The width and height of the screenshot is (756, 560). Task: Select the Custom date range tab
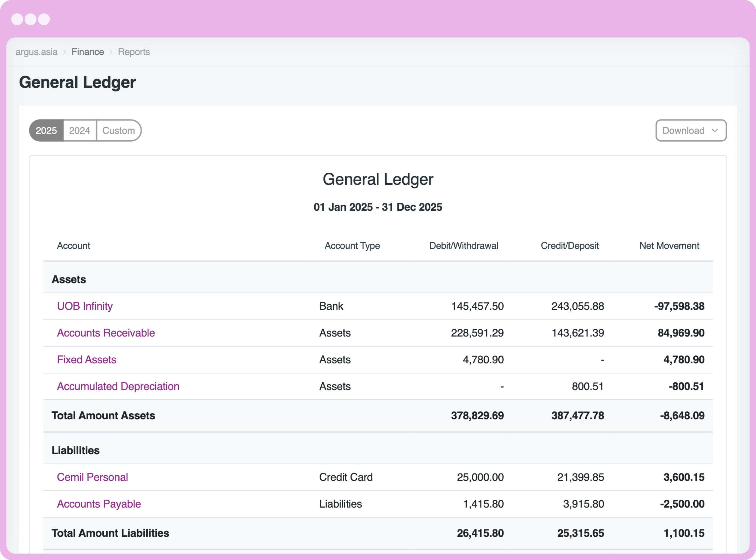[119, 131]
